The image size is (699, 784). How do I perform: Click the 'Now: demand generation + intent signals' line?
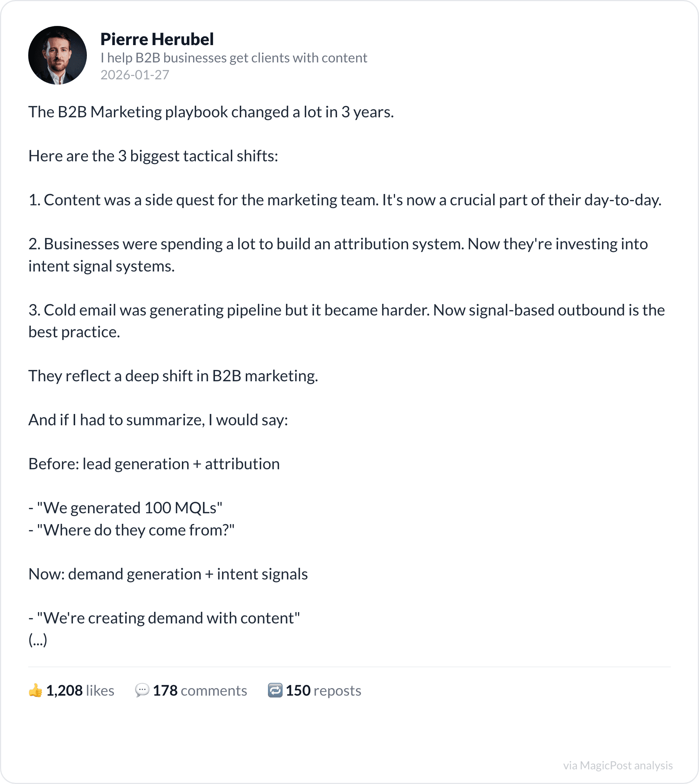168,574
